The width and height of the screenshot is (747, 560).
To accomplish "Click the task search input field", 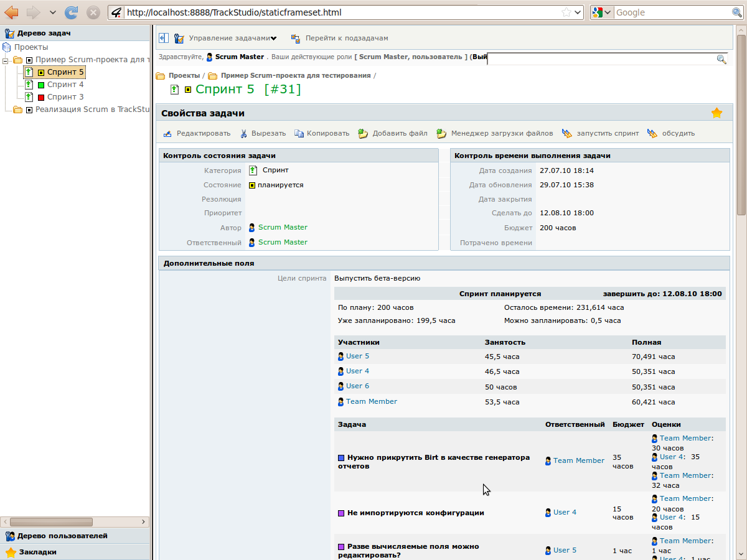I will pyautogui.click(x=601, y=59).
